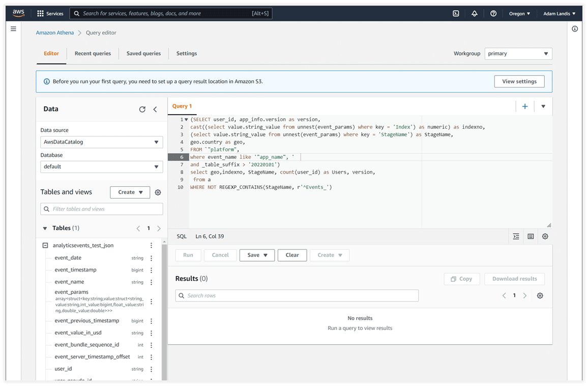Open the AWS home logo
The width and height of the screenshot is (588, 386).
(18, 13)
